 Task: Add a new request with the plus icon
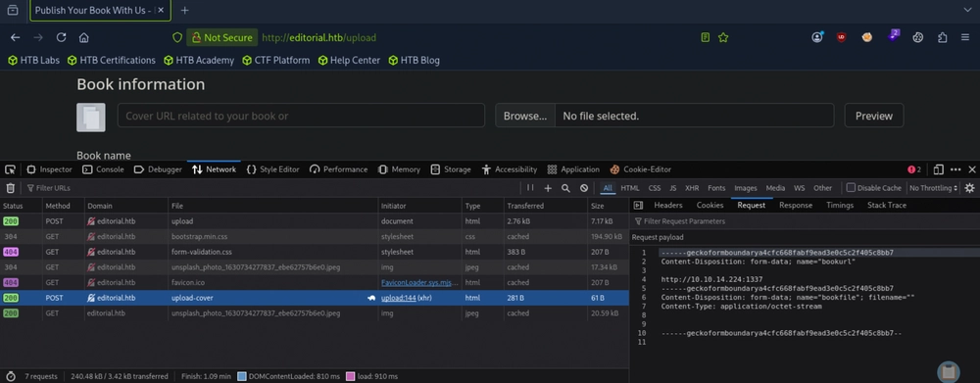(x=548, y=188)
